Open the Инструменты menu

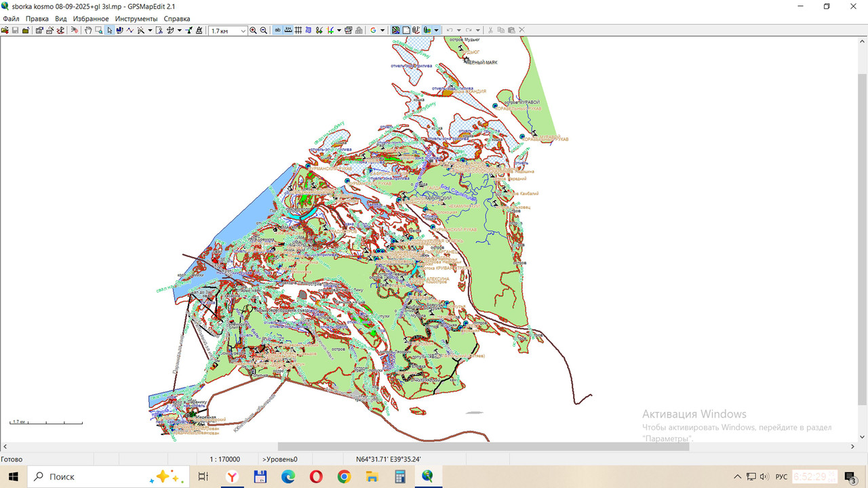[136, 18]
